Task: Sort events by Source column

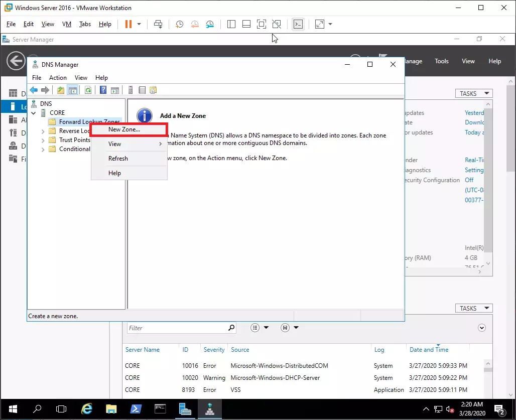Action: [x=240, y=350]
